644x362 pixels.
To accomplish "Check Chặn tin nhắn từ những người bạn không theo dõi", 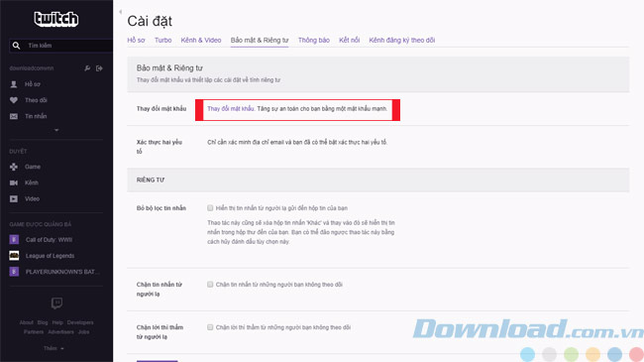I will [x=210, y=285].
